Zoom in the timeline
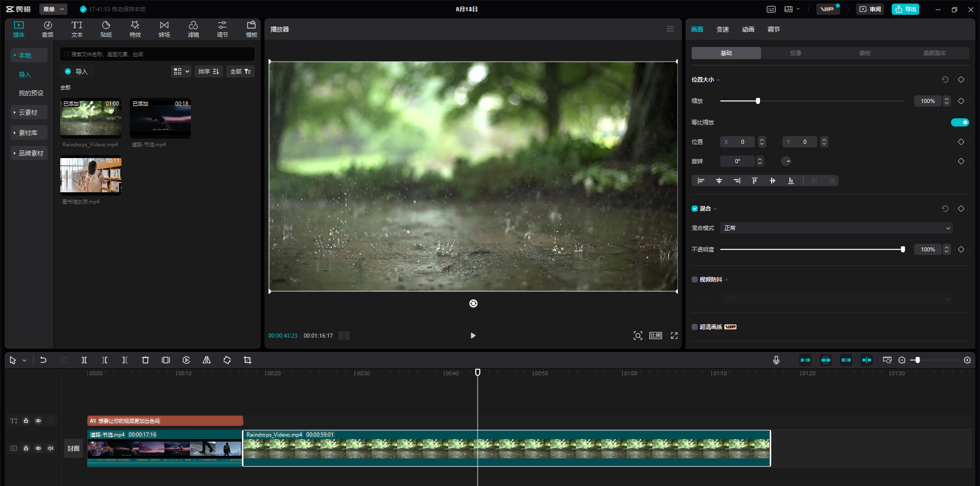This screenshot has width=980, height=486. 967,360
